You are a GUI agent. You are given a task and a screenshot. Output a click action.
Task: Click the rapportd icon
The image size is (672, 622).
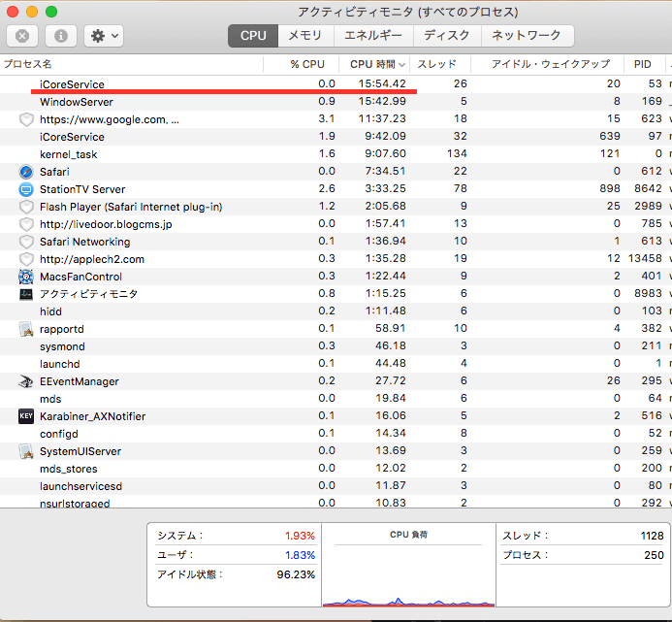click(x=26, y=329)
